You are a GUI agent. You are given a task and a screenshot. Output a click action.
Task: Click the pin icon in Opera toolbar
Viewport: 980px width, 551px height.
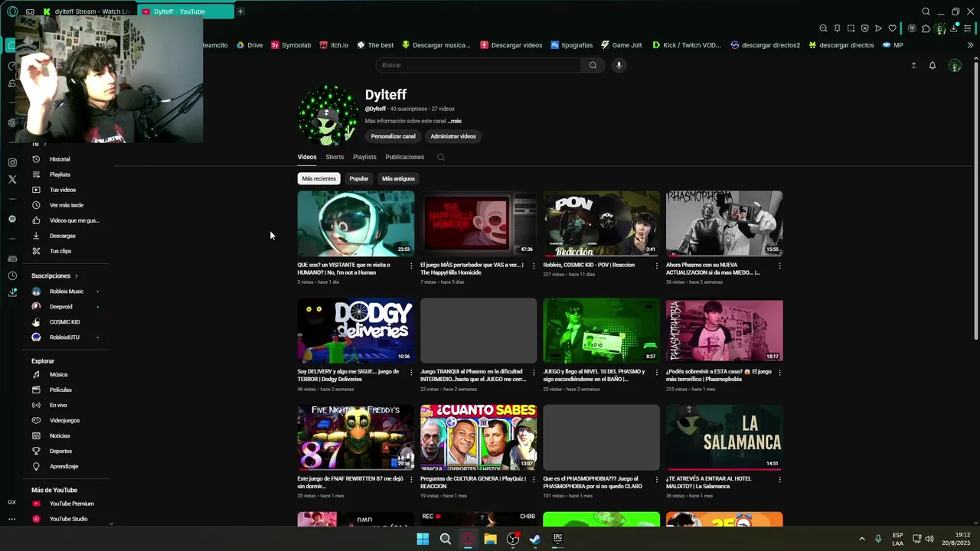[x=837, y=28]
